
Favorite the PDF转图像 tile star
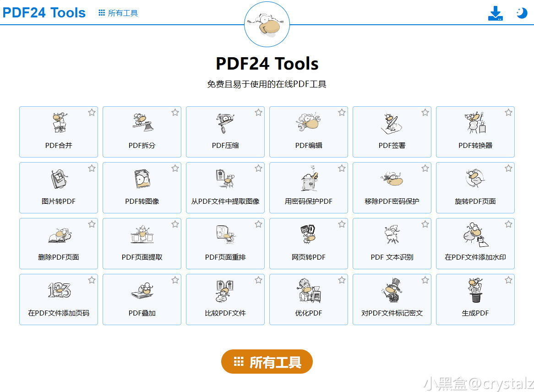click(175, 168)
